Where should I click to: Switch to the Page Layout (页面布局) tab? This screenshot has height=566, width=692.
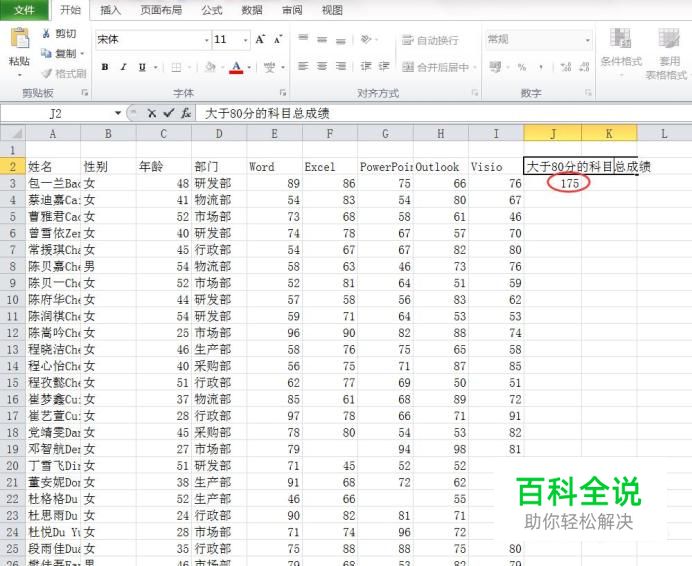161,10
